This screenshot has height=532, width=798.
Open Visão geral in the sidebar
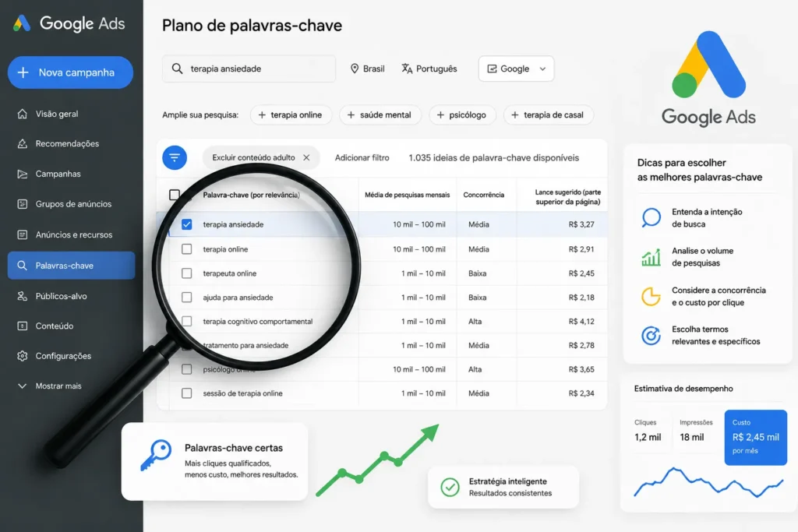[x=56, y=114]
